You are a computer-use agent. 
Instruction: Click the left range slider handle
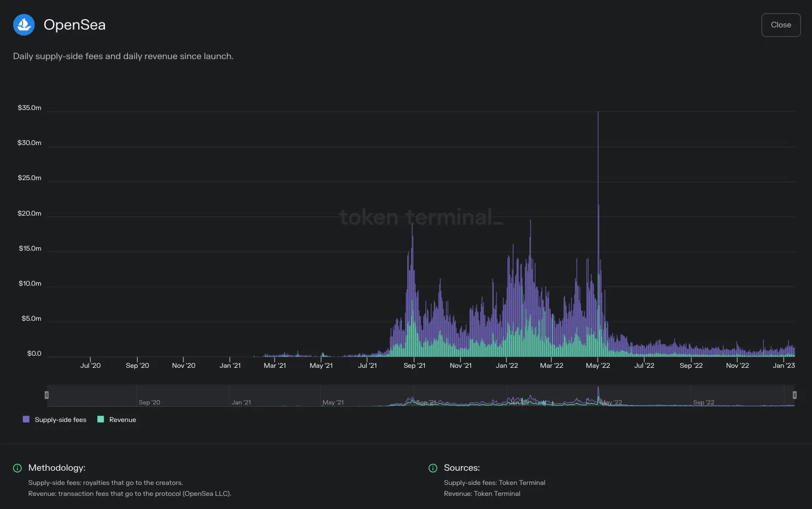point(46,395)
